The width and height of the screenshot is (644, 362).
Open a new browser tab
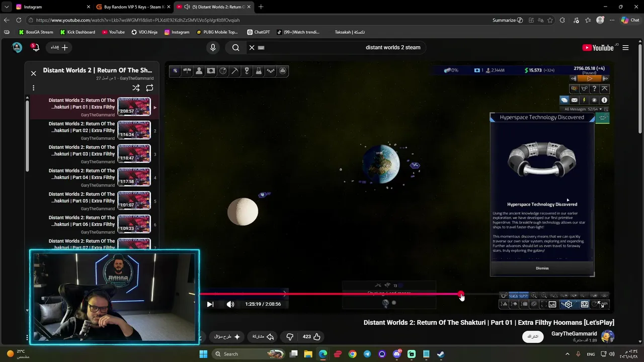261,7
